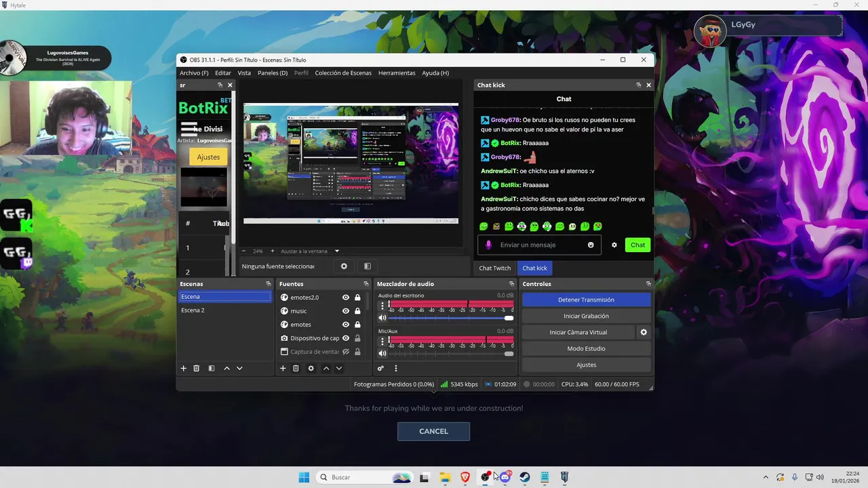The height and width of the screenshot is (488, 868).
Task: Pop out the Fuentes dock
Action: click(x=366, y=284)
